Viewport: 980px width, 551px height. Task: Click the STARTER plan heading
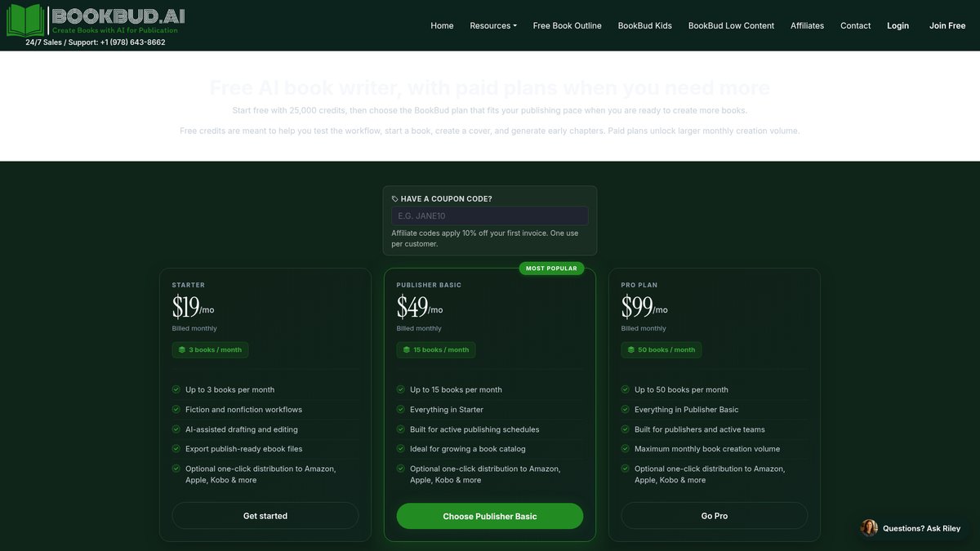pos(189,285)
